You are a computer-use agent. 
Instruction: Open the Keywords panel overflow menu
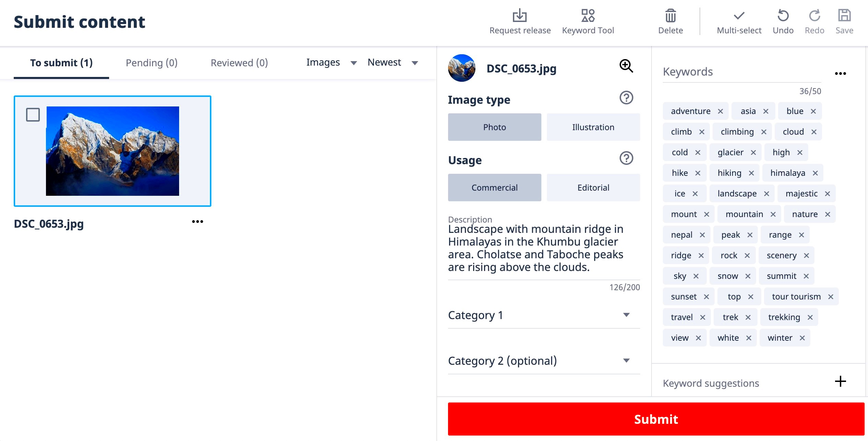pos(841,73)
